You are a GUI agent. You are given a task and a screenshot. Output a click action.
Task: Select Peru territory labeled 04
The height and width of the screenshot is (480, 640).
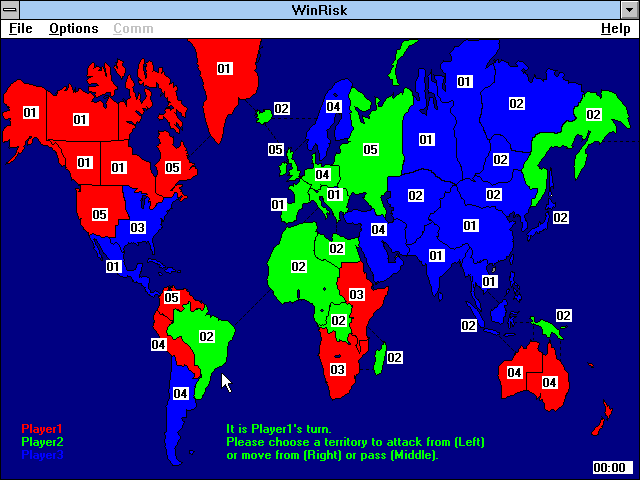pos(159,344)
